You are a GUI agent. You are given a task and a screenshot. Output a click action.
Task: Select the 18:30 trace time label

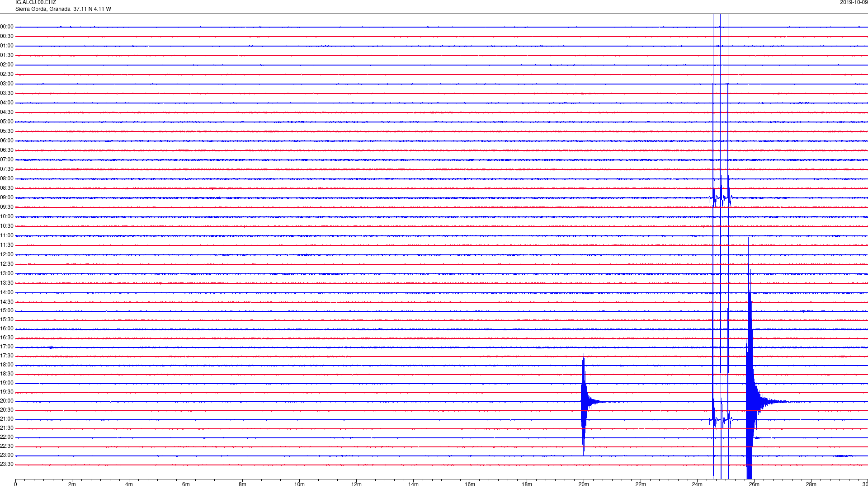(7, 374)
